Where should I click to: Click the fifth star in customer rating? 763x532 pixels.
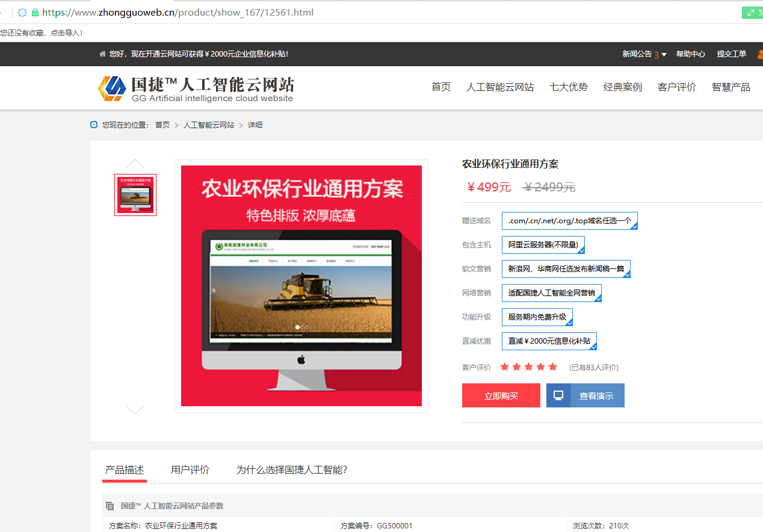[x=552, y=367]
